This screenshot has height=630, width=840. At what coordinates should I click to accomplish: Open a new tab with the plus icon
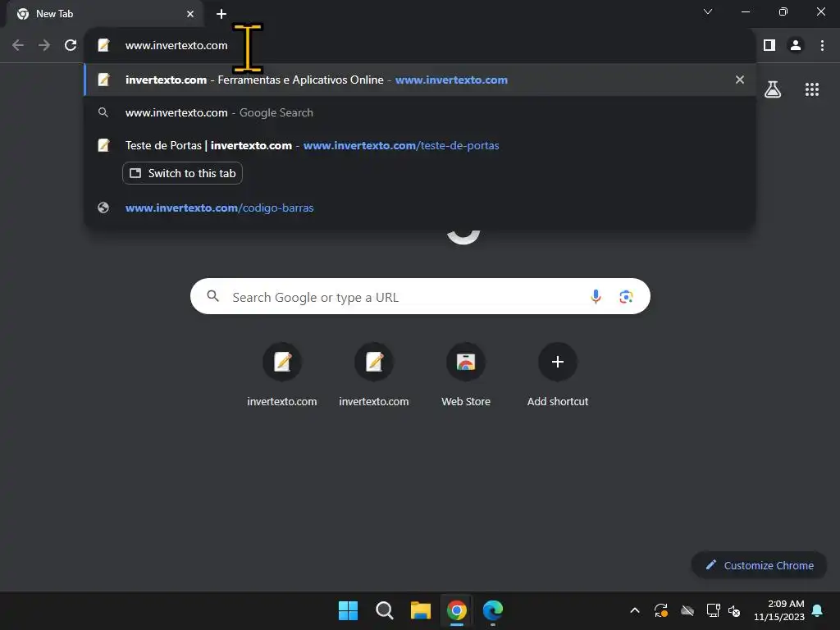(221, 14)
